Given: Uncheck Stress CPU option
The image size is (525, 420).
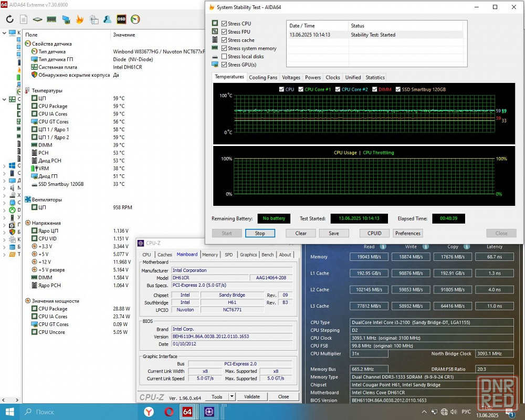Looking at the screenshot, I should coord(224,24).
